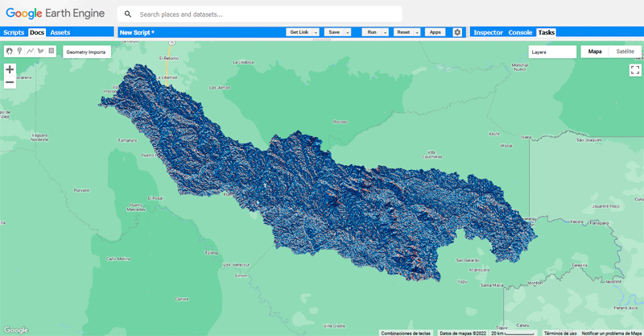Zoom in with the plus button

[10, 69]
